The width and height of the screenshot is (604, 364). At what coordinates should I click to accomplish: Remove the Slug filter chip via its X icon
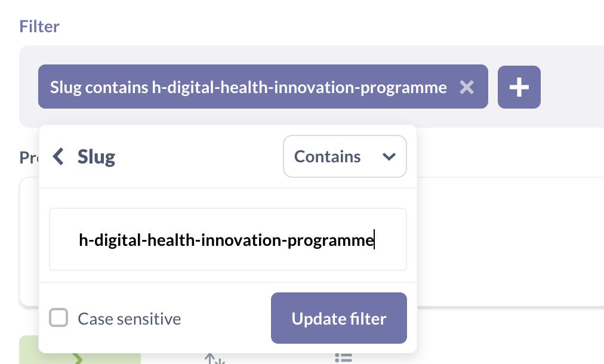467,87
